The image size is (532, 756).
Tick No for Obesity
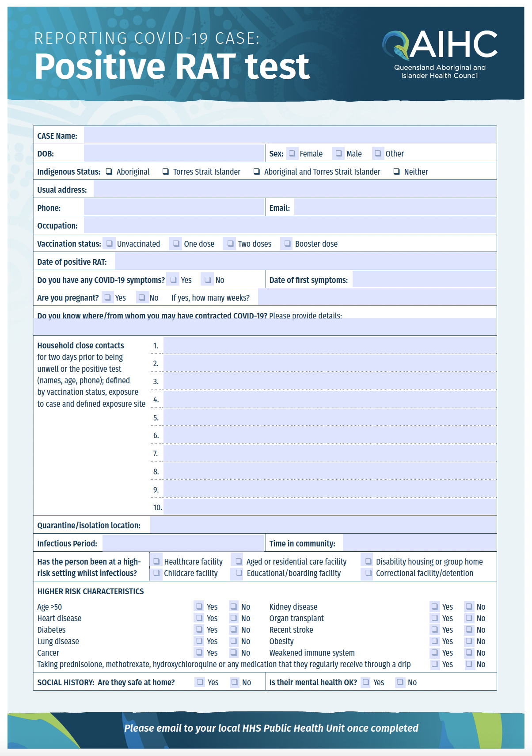pos(469,641)
